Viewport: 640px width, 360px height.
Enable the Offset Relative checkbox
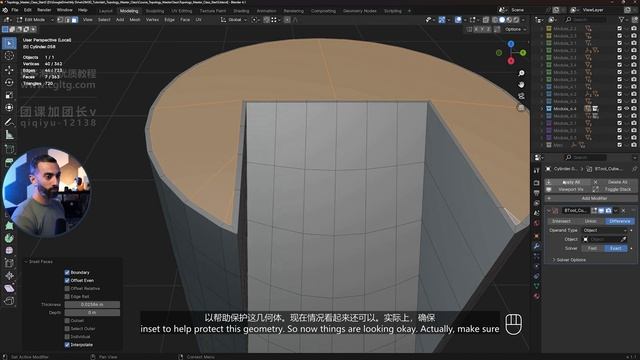(67, 289)
